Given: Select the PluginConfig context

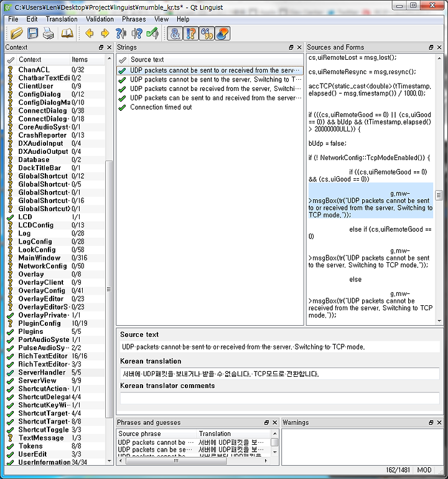Looking at the screenshot, I should point(55,323).
